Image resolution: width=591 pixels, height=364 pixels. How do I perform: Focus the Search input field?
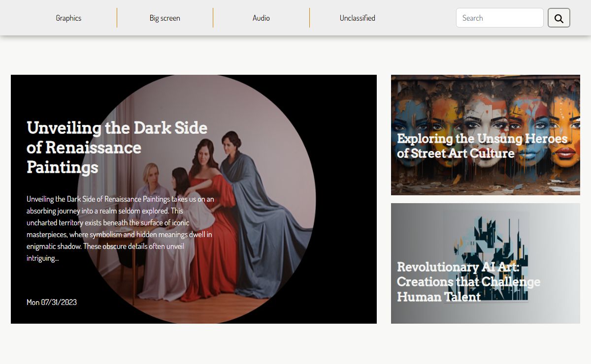tap(500, 18)
